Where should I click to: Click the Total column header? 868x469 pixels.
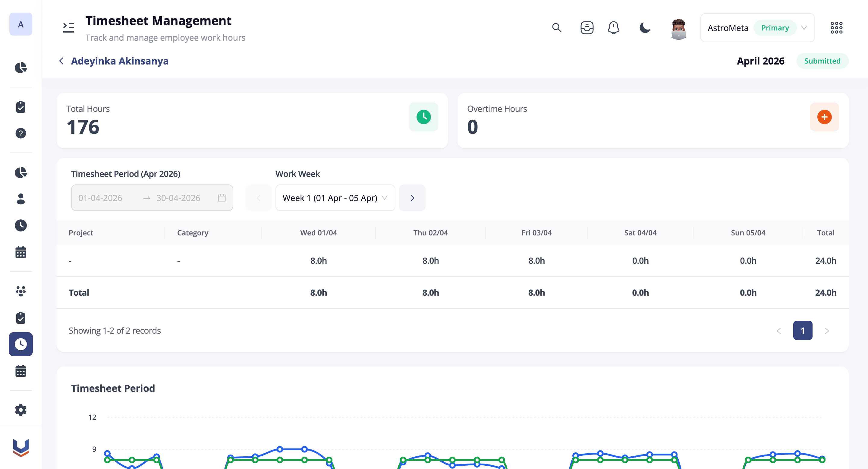(826, 233)
